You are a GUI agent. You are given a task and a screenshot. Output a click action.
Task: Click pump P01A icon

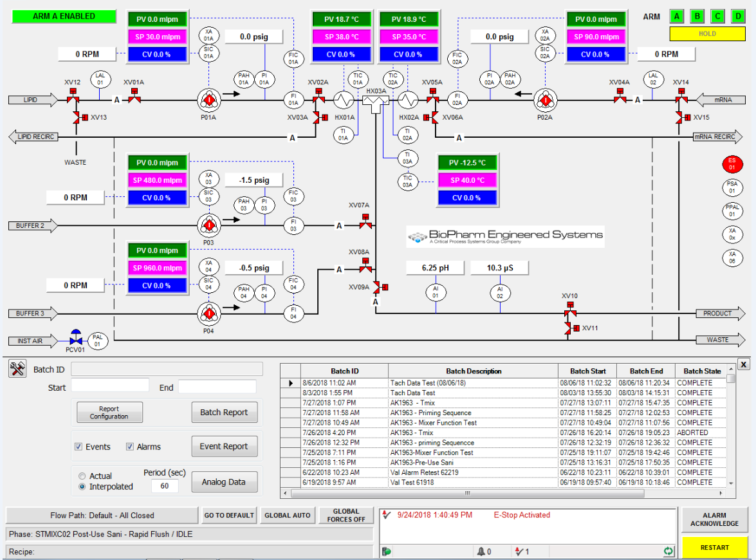tap(209, 100)
